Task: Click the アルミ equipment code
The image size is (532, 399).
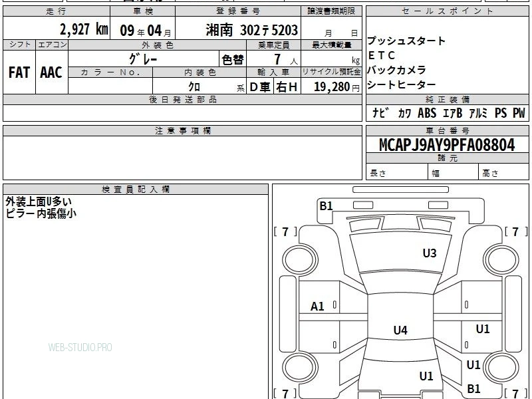Action: (478, 113)
